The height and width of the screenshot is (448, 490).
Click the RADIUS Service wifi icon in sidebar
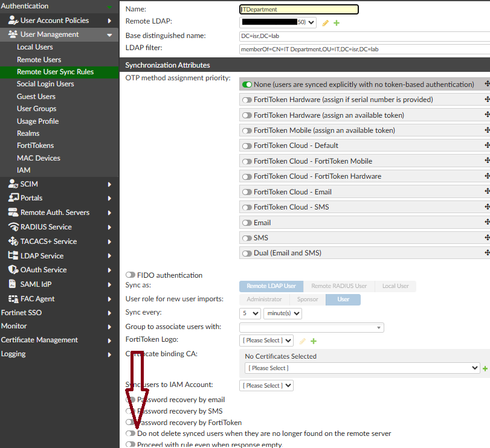[x=13, y=227]
